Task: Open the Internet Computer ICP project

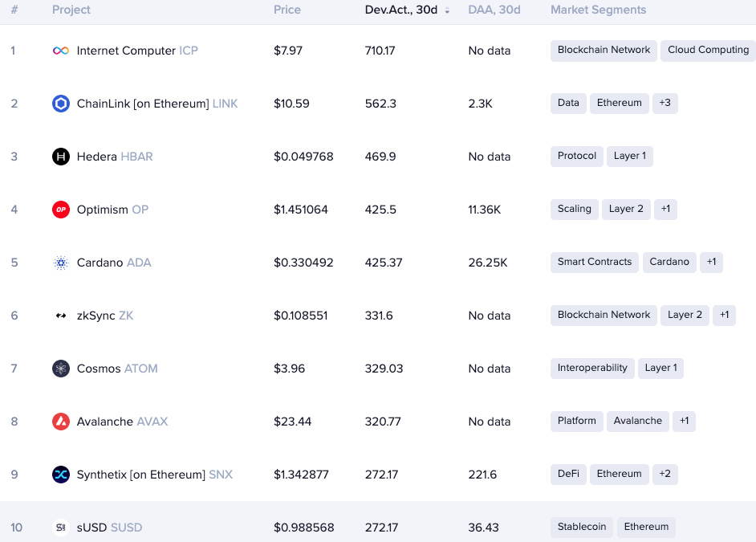Action: 137,51
